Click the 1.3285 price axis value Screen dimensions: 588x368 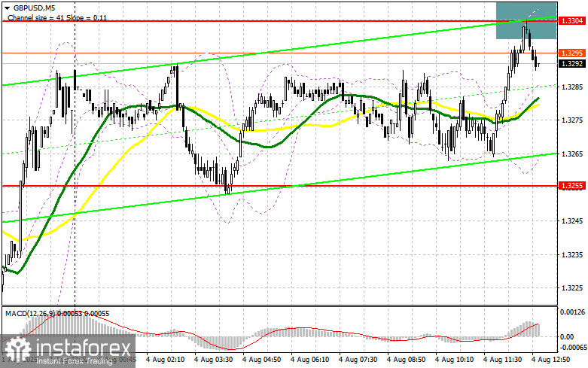coord(572,87)
